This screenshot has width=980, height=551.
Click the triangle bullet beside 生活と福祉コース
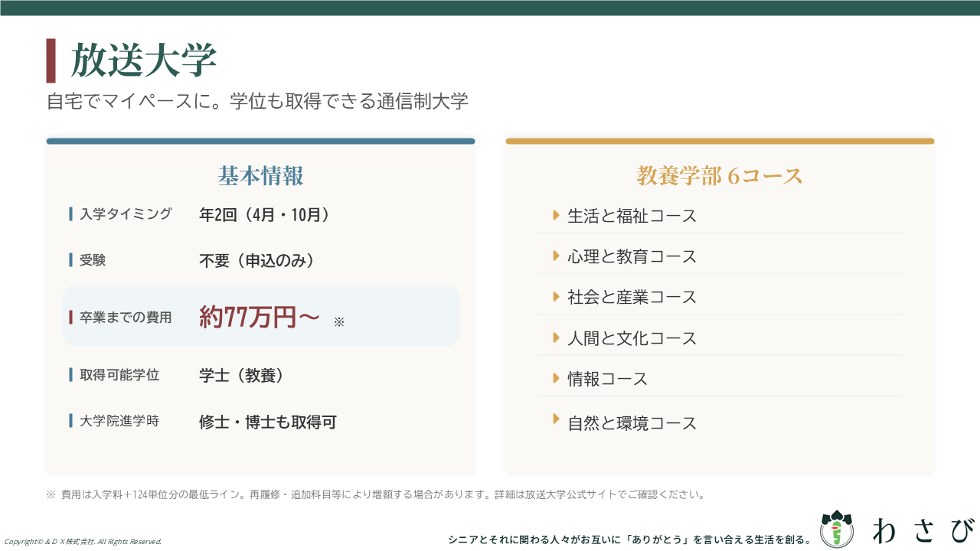click(x=557, y=215)
